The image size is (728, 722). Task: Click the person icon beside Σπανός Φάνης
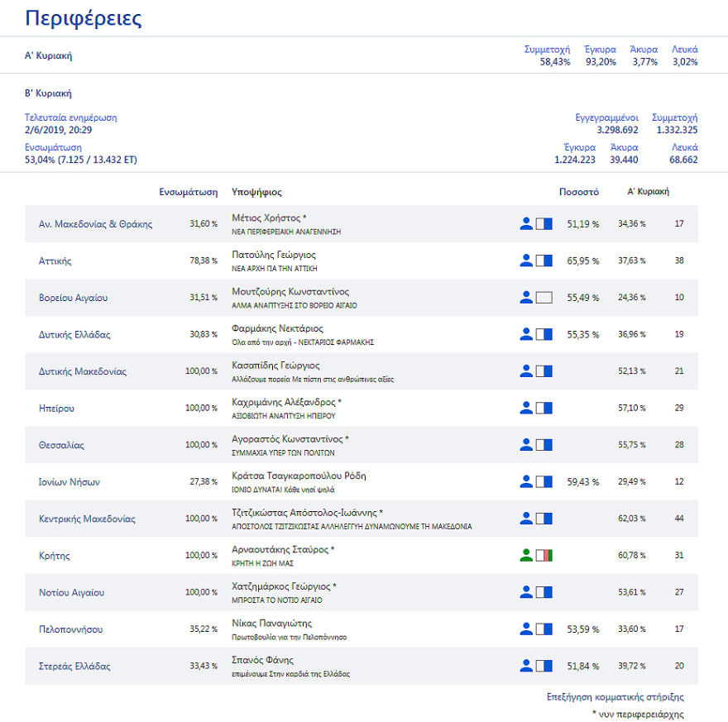click(525, 666)
